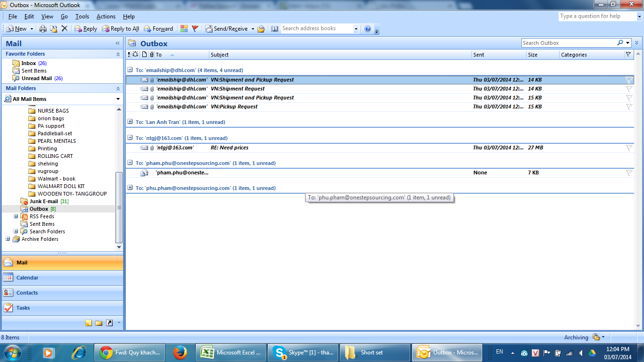This screenshot has width=644, height=362.
Task: Open Folder List icon in navigation pane
Action: 99,323
